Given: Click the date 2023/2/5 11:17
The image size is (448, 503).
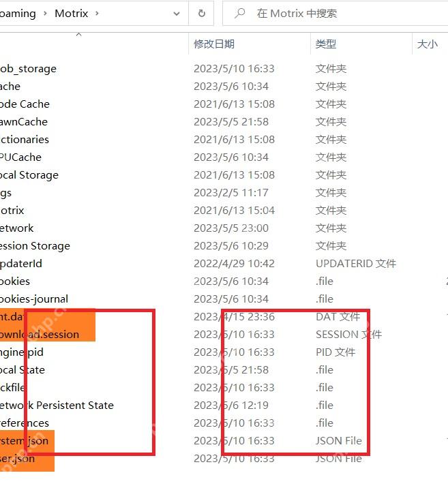Looking at the screenshot, I should coord(231,192).
